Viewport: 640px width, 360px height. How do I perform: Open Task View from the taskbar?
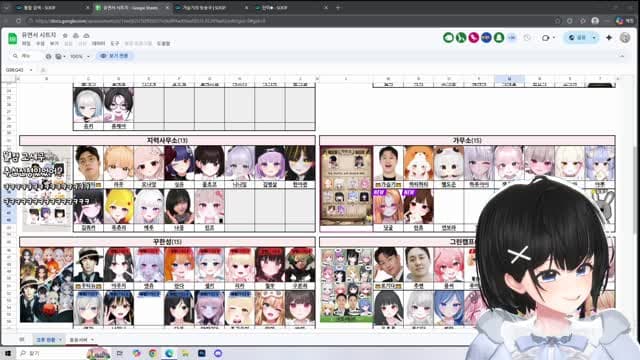120,353
